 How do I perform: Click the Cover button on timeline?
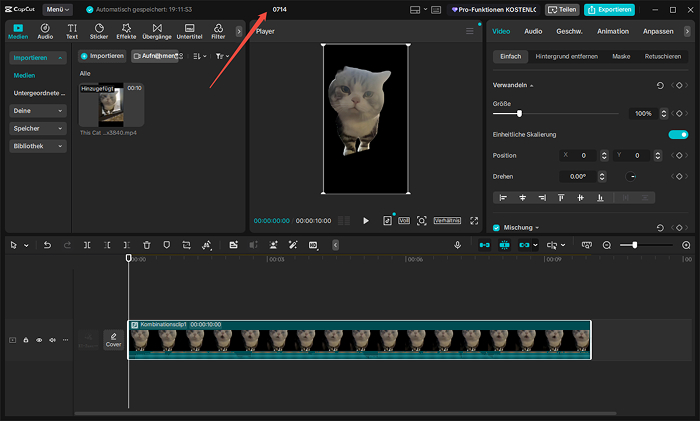point(113,340)
